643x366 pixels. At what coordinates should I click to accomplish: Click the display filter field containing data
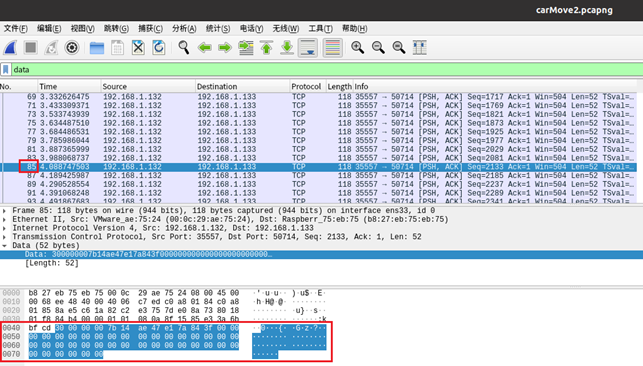click(326, 70)
